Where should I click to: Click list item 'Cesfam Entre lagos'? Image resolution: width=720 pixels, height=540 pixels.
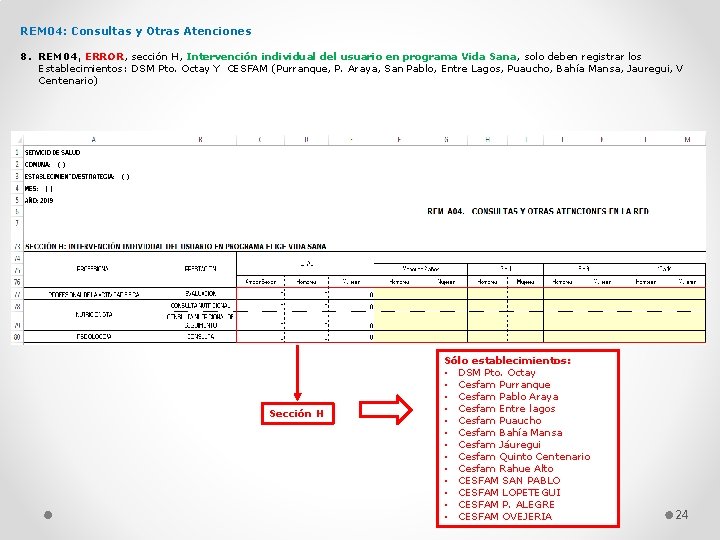point(506,408)
